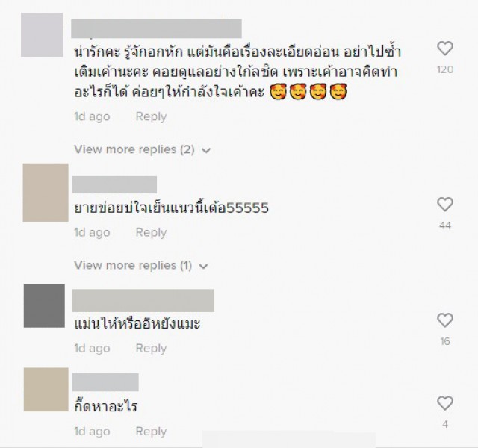Like the comment with 120 likes
The width and height of the screenshot is (478, 448).
click(445, 49)
